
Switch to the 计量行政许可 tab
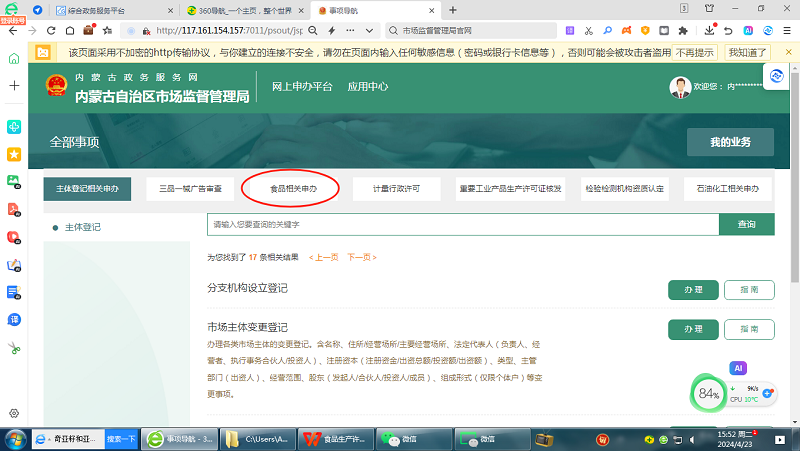(x=396, y=188)
